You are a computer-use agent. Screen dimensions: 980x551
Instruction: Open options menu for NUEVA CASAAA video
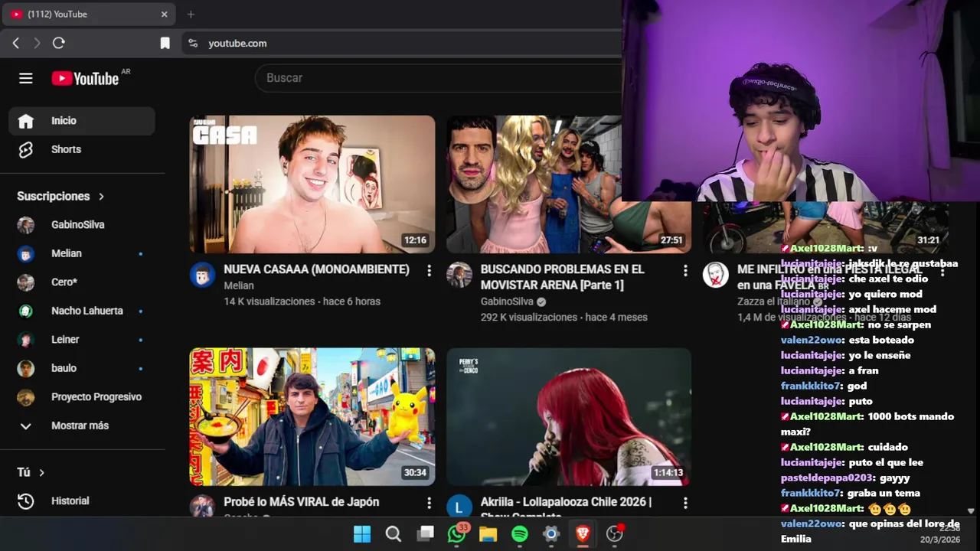(x=429, y=271)
